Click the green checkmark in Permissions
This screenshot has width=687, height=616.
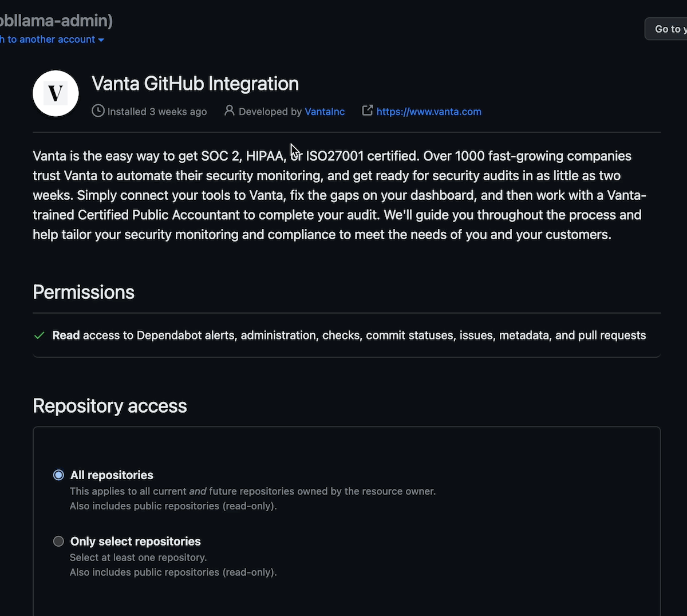(x=40, y=335)
